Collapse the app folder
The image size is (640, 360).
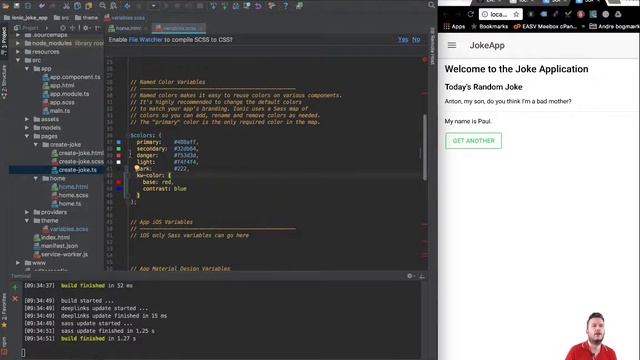(x=27, y=69)
